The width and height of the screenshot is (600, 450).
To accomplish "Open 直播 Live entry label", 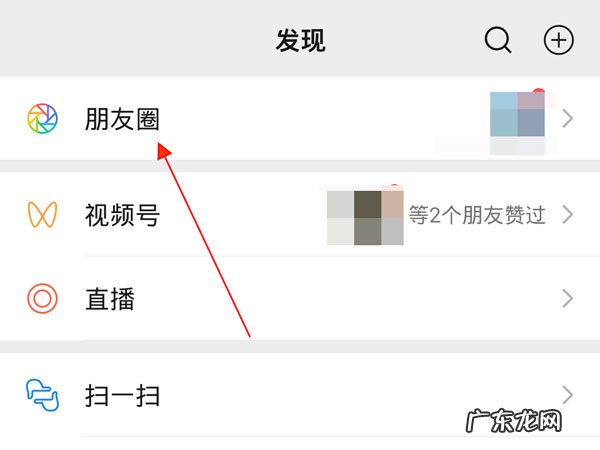I will tap(110, 299).
